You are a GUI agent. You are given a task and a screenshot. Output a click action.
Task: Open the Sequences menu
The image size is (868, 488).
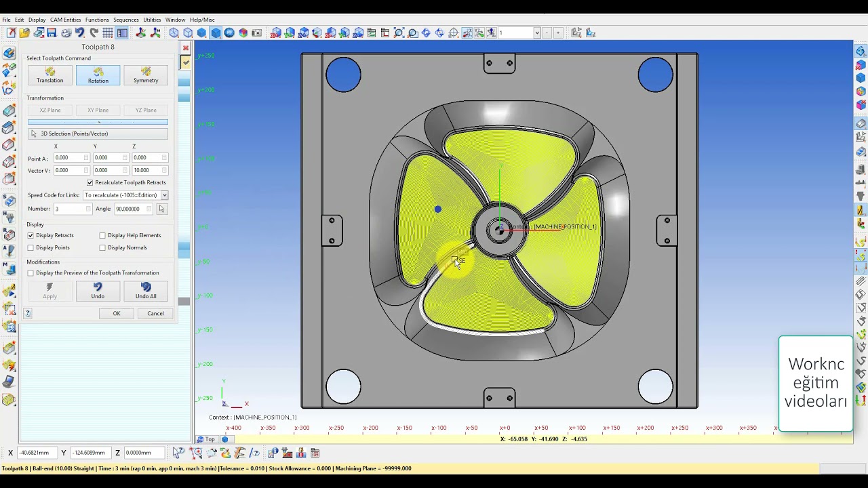coord(125,20)
